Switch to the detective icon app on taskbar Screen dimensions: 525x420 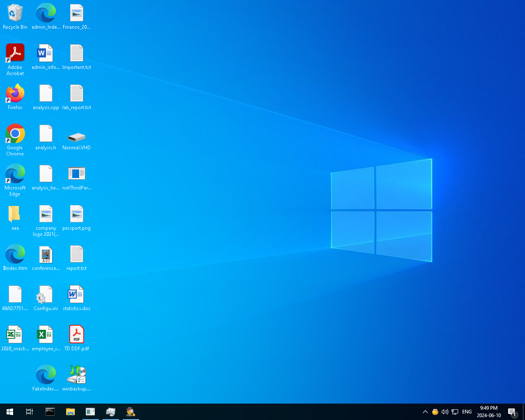pyautogui.click(x=131, y=412)
